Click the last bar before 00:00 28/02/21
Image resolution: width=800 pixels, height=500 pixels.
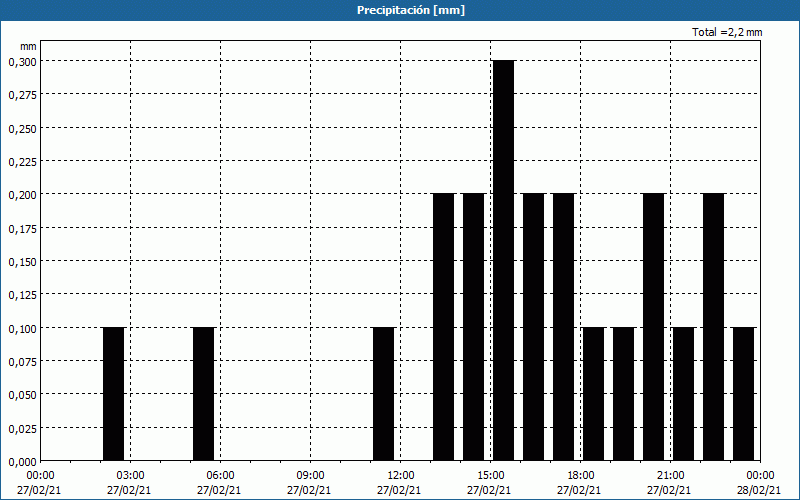coord(744,394)
